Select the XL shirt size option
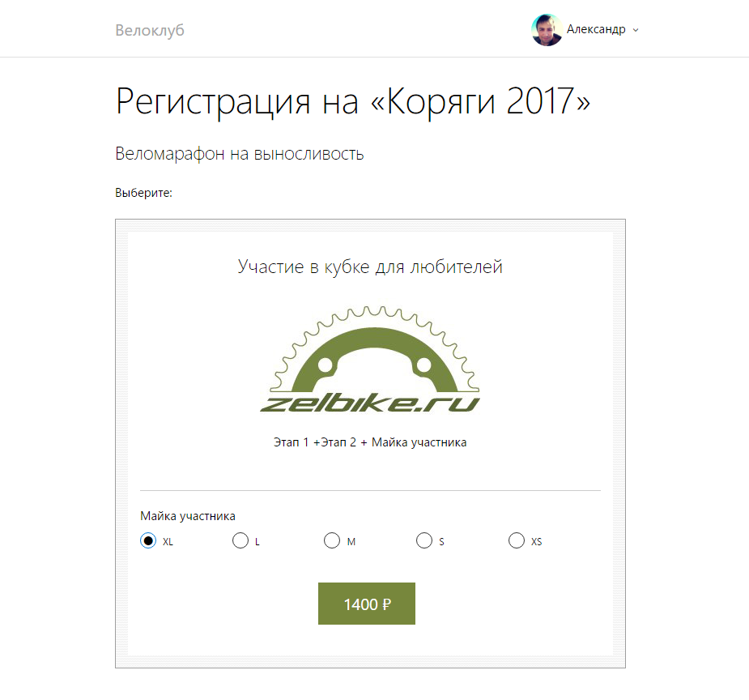The image size is (749, 700). point(148,540)
